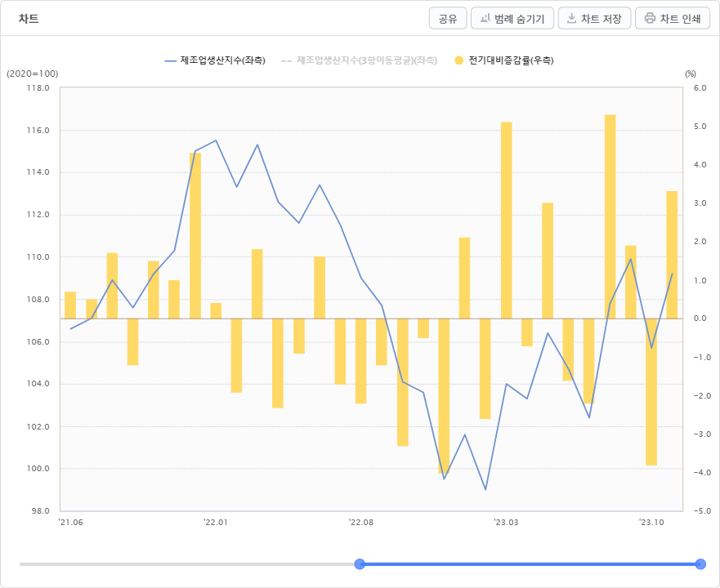Click the 118.0 left axis value
The height and width of the screenshot is (588, 720).
tap(38, 87)
